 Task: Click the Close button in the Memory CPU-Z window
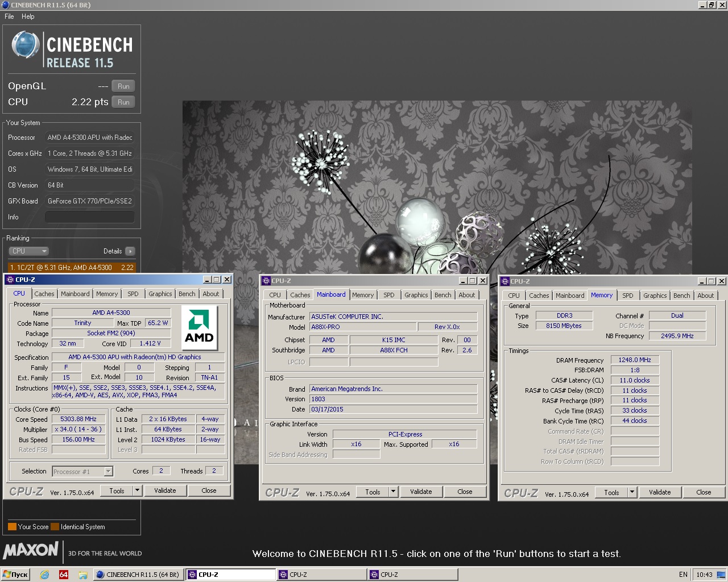[704, 492]
